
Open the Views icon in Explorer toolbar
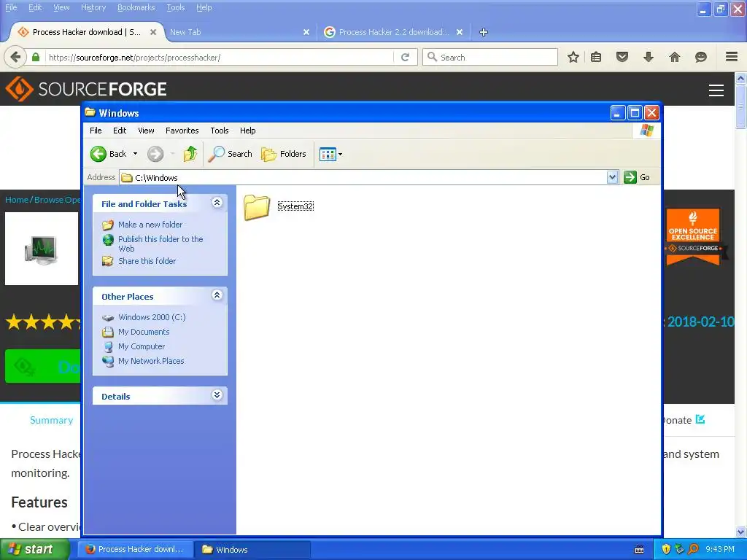328,155
